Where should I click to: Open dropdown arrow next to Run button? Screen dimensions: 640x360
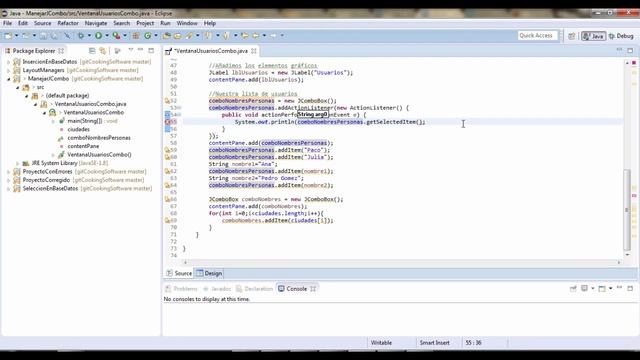(107, 36)
